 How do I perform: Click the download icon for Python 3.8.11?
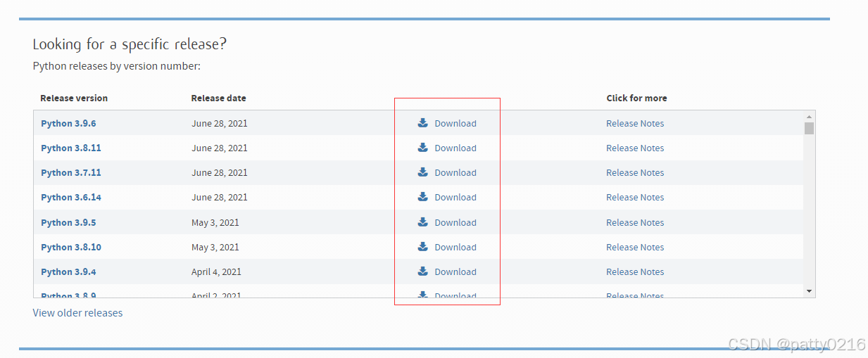tap(422, 147)
